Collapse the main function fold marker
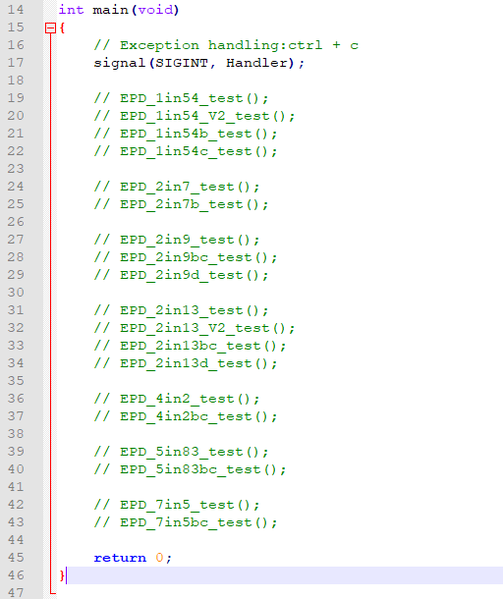 tap(50, 28)
